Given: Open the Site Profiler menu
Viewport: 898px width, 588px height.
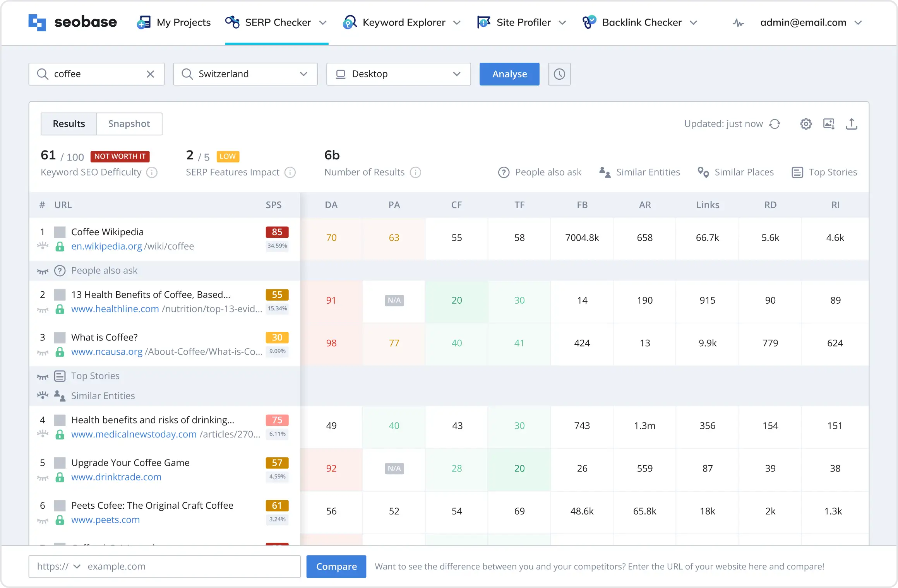Looking at the screenshot, I should point(522,22).
